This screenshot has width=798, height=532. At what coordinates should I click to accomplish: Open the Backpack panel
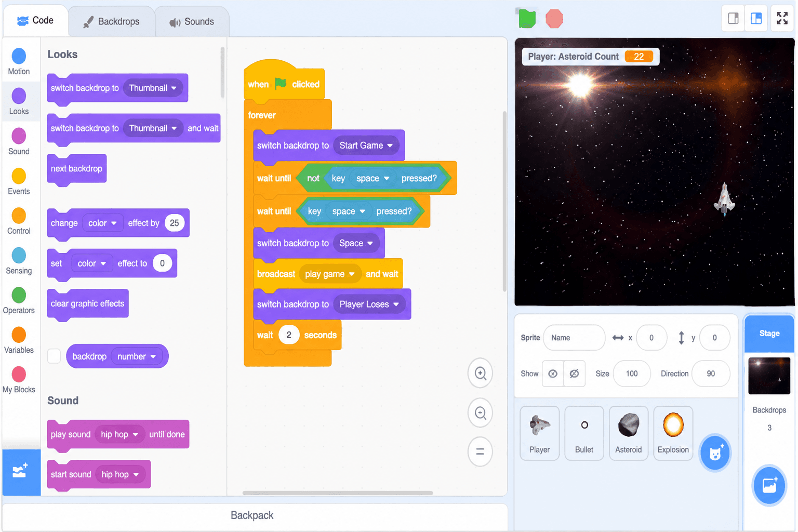[x=252, y=515]
